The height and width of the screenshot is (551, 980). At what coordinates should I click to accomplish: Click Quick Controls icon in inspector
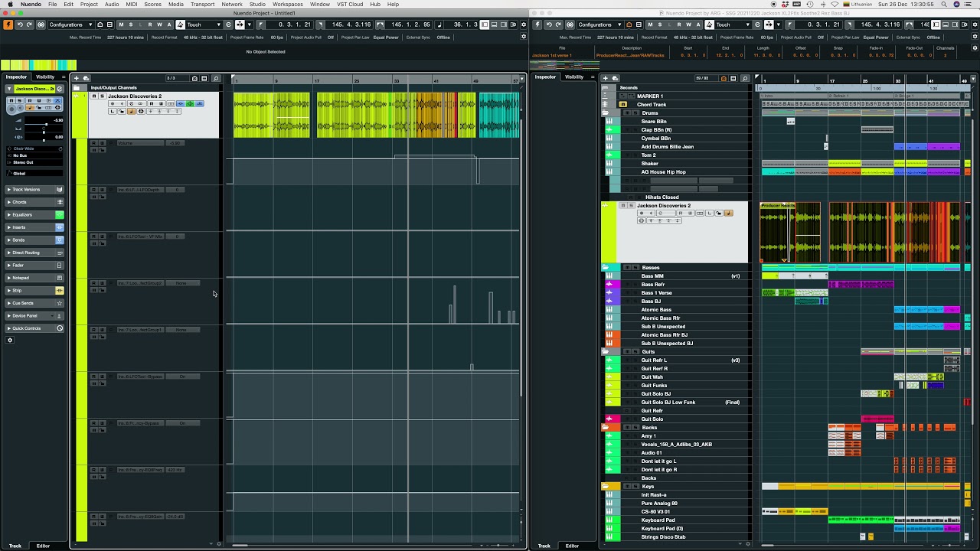60,328
